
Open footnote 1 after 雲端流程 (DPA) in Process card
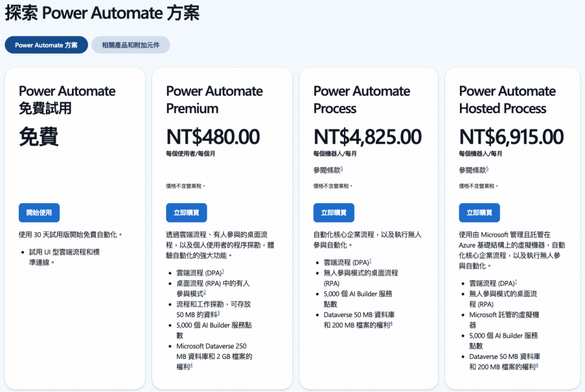point(370,261)
